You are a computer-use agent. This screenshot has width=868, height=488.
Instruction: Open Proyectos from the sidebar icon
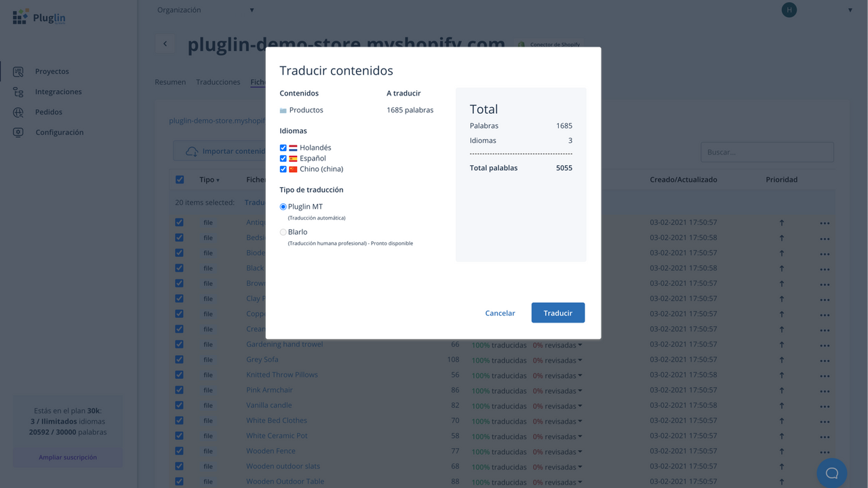click(18, 71)
